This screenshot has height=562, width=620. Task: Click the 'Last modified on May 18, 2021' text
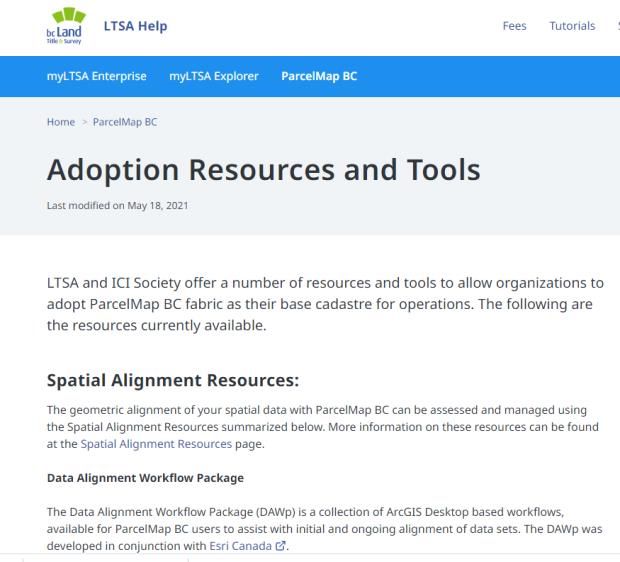tap(117, 206)
